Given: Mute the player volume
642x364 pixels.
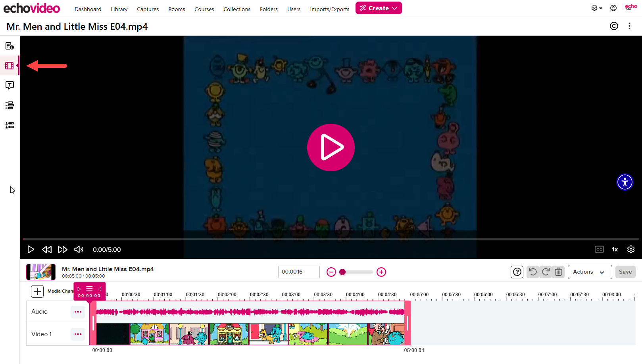Looking at the screenshot, I should point(79,249).
